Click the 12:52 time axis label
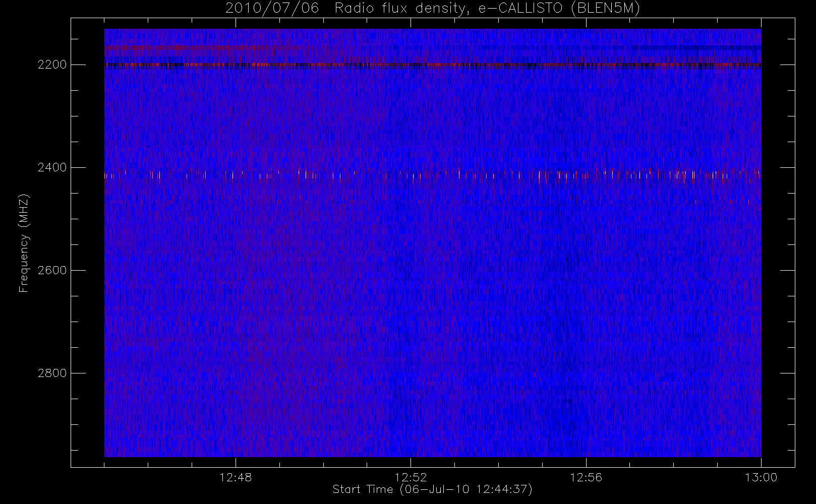Image resolution: width=816 pixels, height=504 pixels. click(411, 477)
